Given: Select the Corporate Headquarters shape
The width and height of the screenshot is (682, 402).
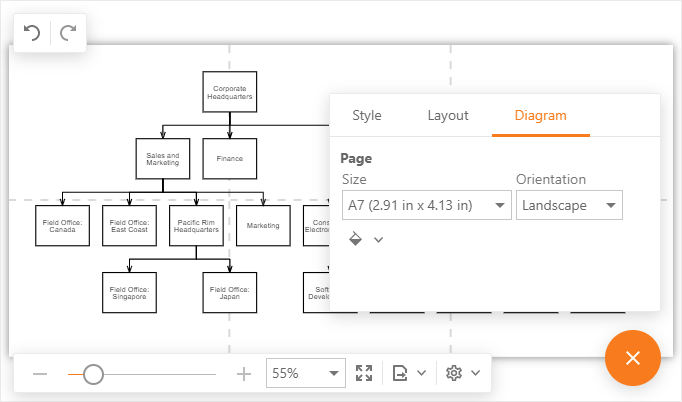Looking at the screenshot, I should 230,92.
